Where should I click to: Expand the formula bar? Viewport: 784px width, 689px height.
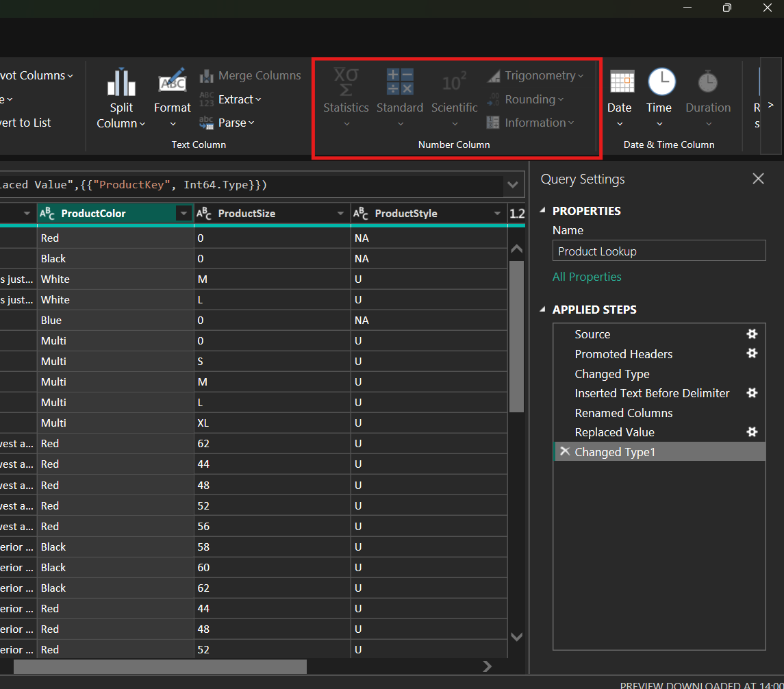[x=512, y=184]
